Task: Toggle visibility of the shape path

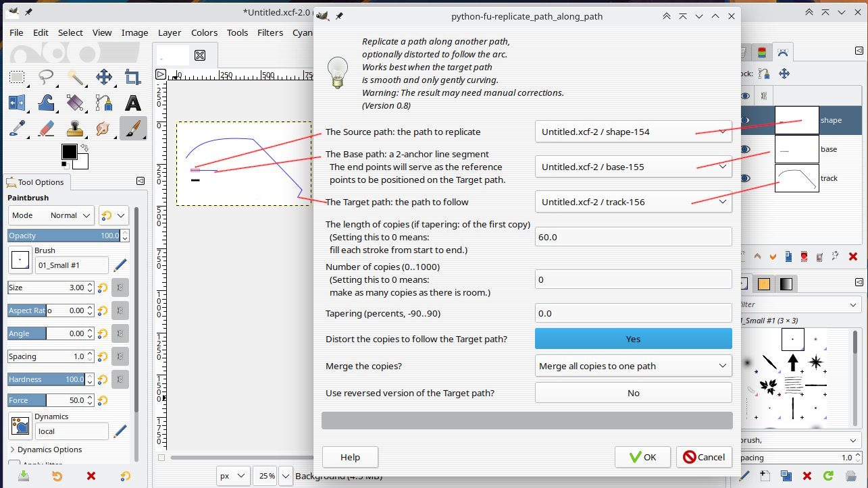Action: (745, 120)
